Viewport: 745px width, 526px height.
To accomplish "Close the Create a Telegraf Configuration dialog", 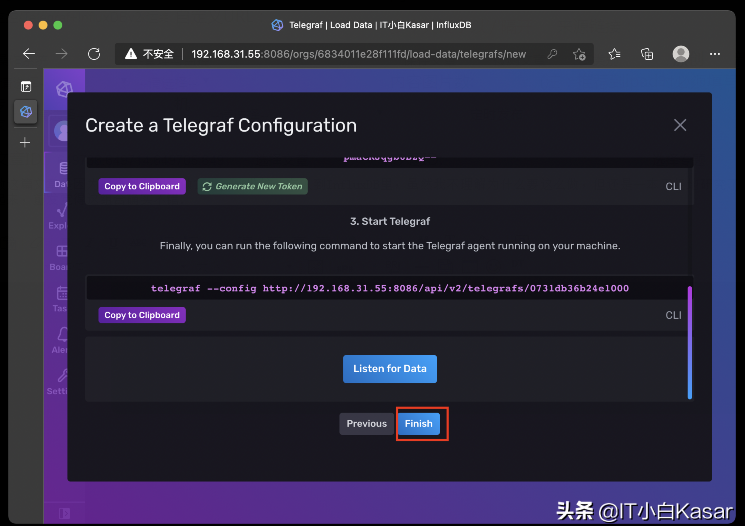I will 680,125.
